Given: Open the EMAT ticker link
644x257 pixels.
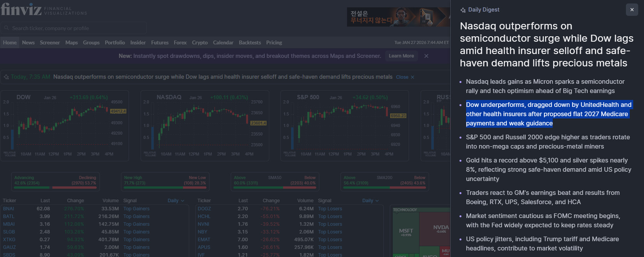Looking at the screenshot, I should point(204,240).
